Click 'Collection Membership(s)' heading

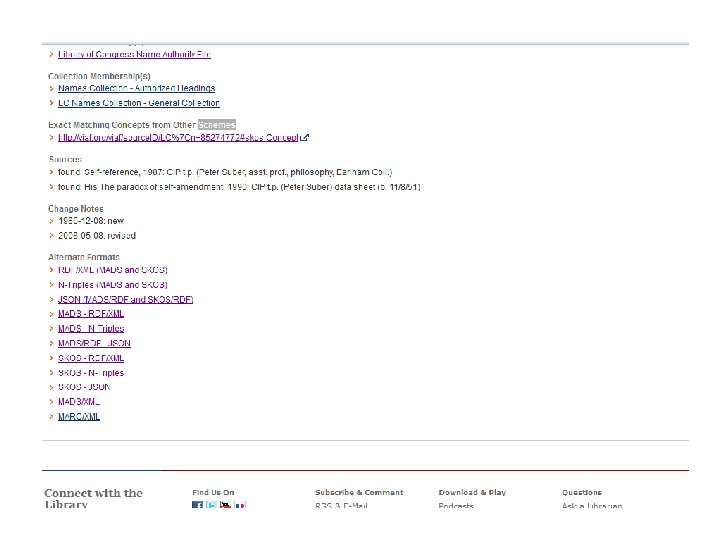(x=99, y=76)
